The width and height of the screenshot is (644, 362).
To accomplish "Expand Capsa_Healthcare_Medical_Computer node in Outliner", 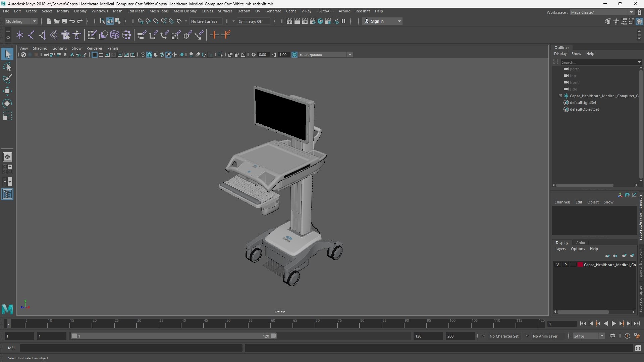I will tap(560, 96).
